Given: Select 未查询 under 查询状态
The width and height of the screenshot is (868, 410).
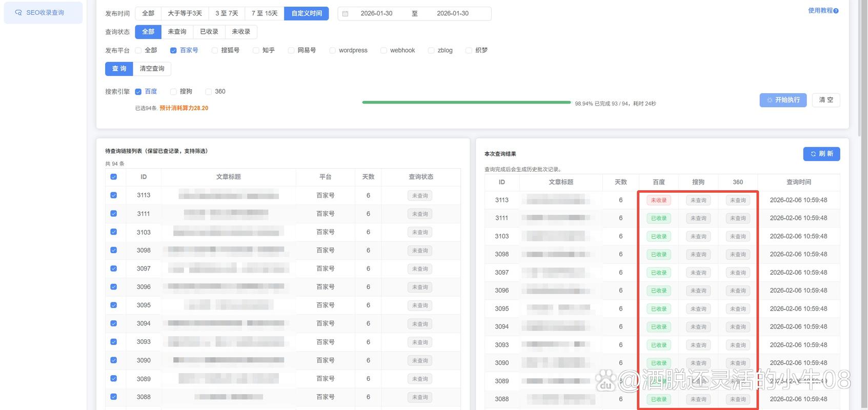Looking at the screenshot, I should tap(177, 32).
